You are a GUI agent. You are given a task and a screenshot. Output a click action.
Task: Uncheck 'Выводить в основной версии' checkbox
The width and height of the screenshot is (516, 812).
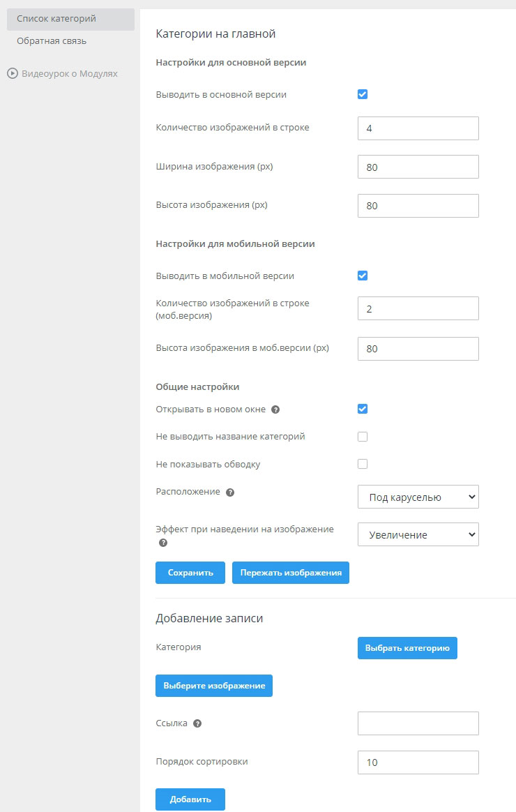click(363, 94)
